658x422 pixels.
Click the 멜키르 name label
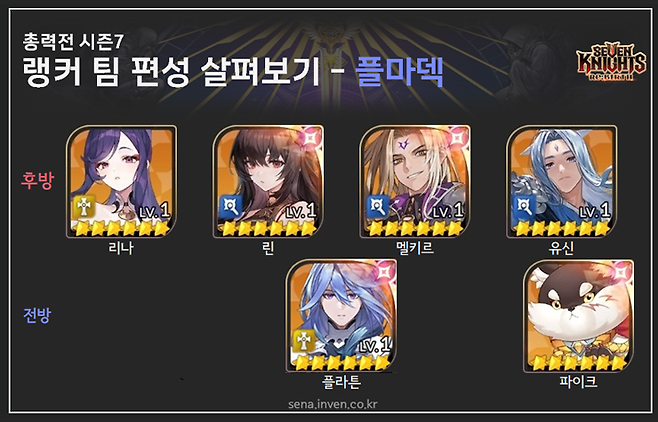click(415, 247)
